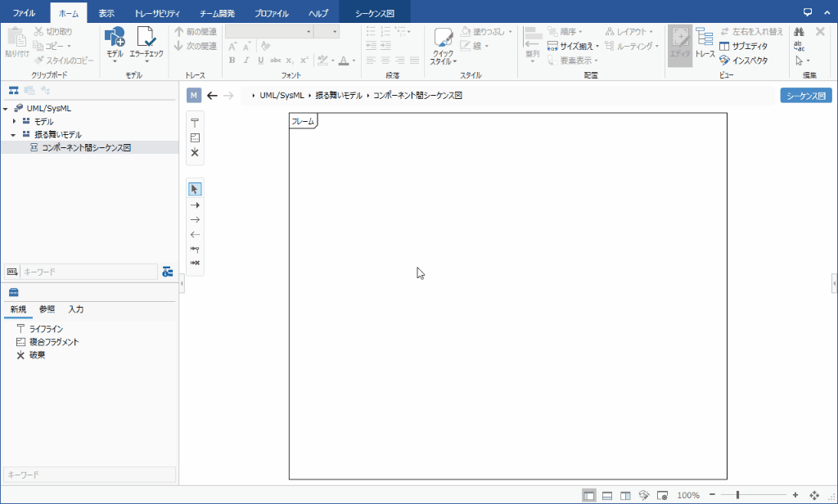Switch to the 参照 tab in the lower panel
Viewport: 838px width, 504px height.
point(47,309)
